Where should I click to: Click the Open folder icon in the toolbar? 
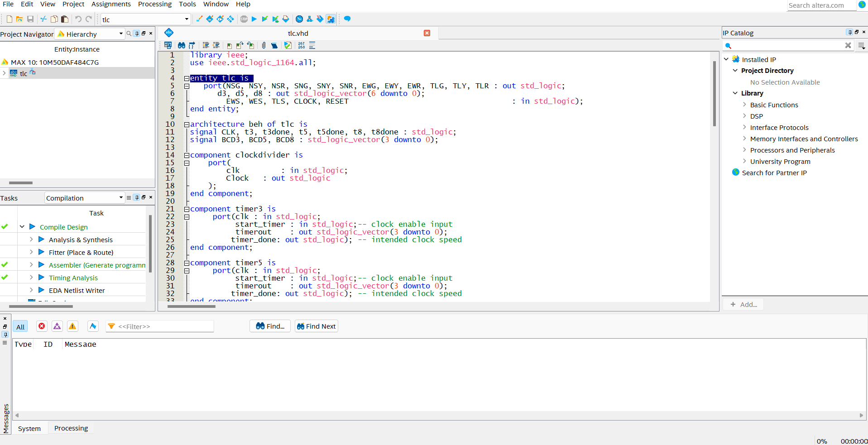tap(19, 19)
